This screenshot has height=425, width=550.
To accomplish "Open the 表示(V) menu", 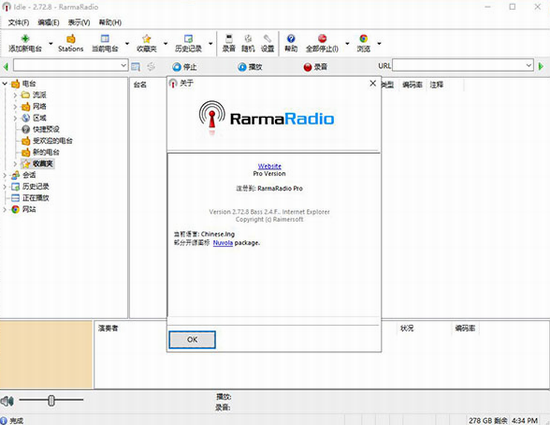I will (x=79, y=22).
